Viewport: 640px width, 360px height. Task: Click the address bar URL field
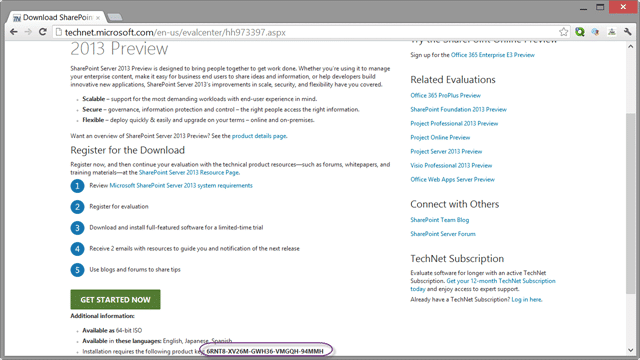click(x=310, y=32)
